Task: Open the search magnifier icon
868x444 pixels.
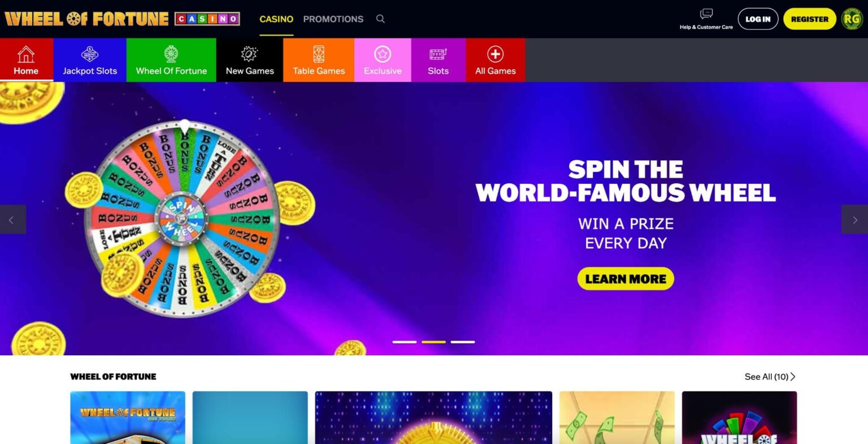Action: [380, 19]
